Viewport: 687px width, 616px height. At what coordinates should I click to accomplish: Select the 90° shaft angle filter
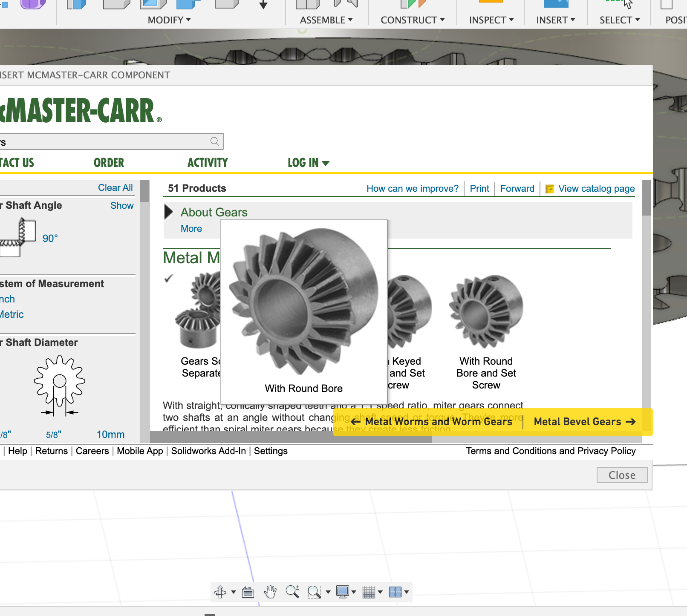[50, 239]
